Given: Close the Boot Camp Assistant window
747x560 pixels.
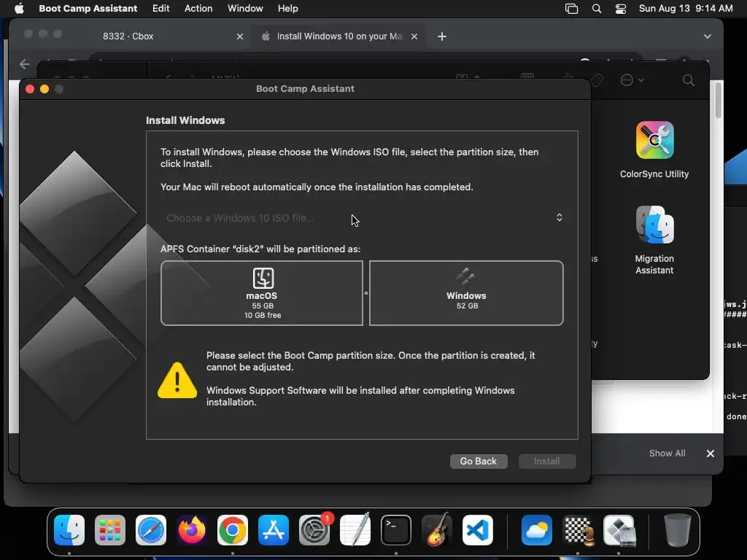Looking at the screenshot, I should [30, 89].
